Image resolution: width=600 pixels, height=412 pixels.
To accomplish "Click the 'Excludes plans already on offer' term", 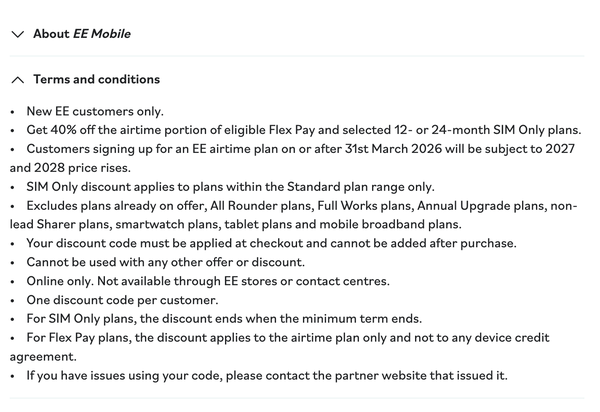I will tap(302, 206).
